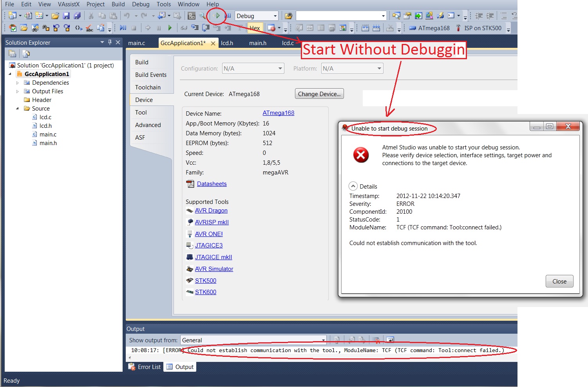Click the green Continue arrow in debug toolbar
Screen dimensions: 588x387
pos(170,28)
